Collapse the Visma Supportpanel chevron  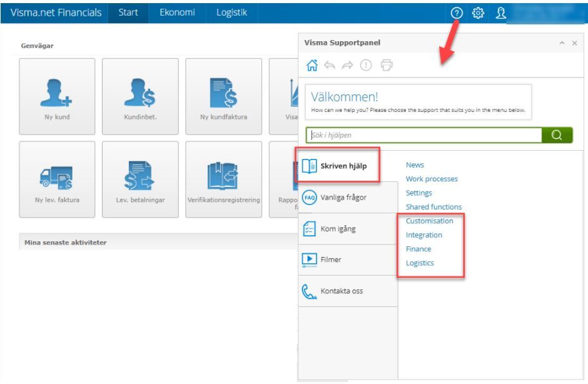pos(562,43)
